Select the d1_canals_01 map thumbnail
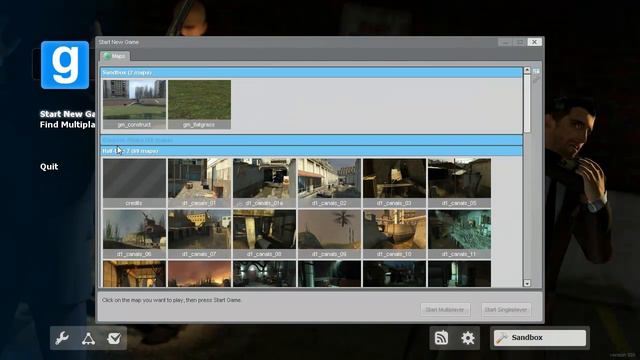 pos(199,183)
